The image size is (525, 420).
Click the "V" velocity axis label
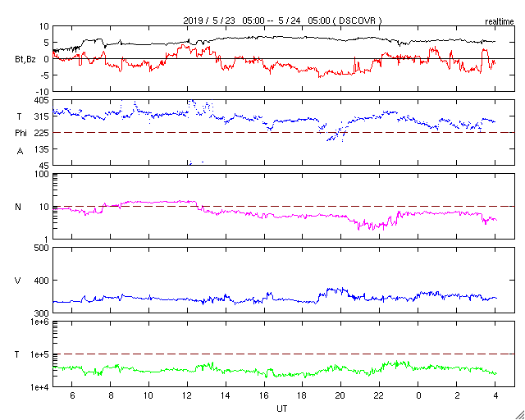coord(18,281)
